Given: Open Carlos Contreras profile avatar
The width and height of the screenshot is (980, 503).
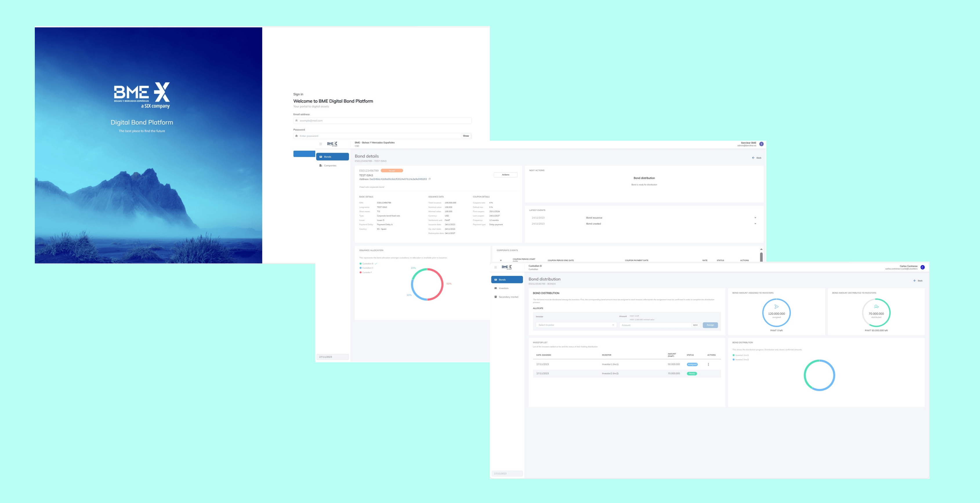Looking at the screenshot, I should [923, 267].
